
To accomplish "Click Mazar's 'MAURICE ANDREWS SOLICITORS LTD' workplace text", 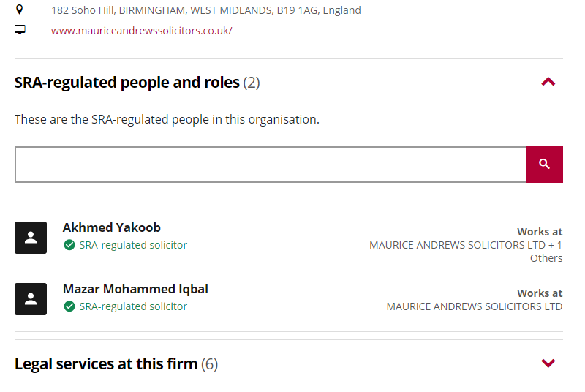I will pos(475,306).
